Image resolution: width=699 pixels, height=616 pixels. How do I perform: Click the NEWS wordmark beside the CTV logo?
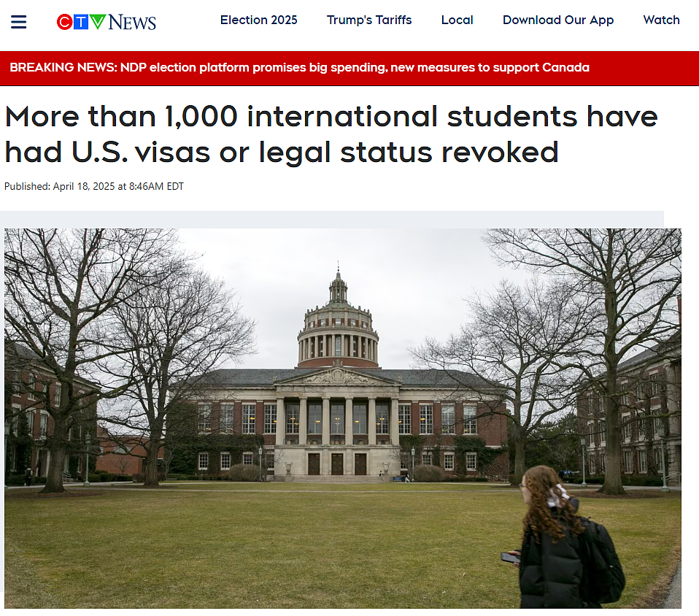pyautogui.click(x=132, y=23)
